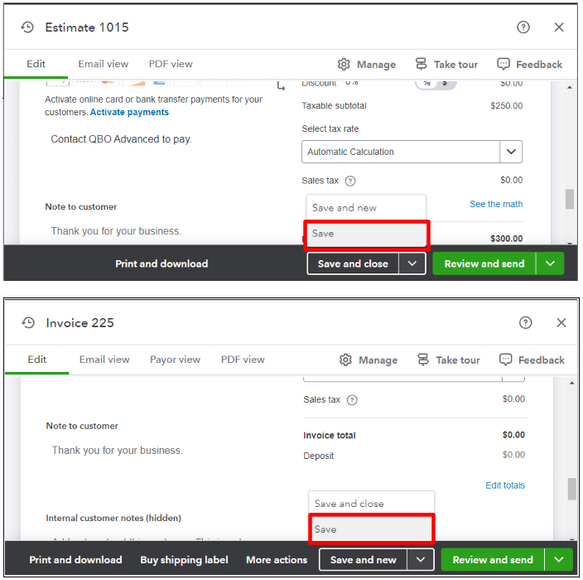Click Activate payments link
Image resolution: width=583 pixels, height=580 pixels.
[129, 112]
